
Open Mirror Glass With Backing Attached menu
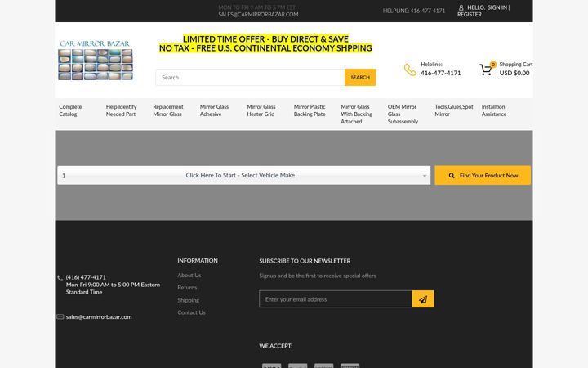click(x=356, y=114)
